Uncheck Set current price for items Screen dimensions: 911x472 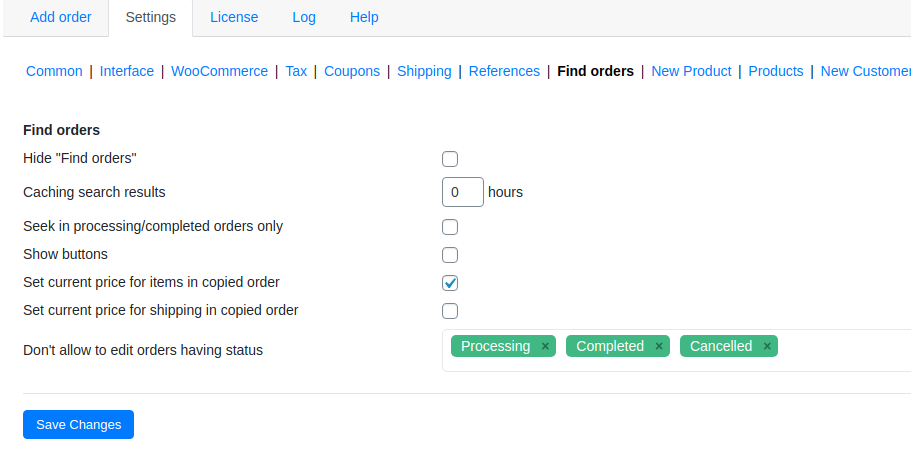[x=450, y=283]
